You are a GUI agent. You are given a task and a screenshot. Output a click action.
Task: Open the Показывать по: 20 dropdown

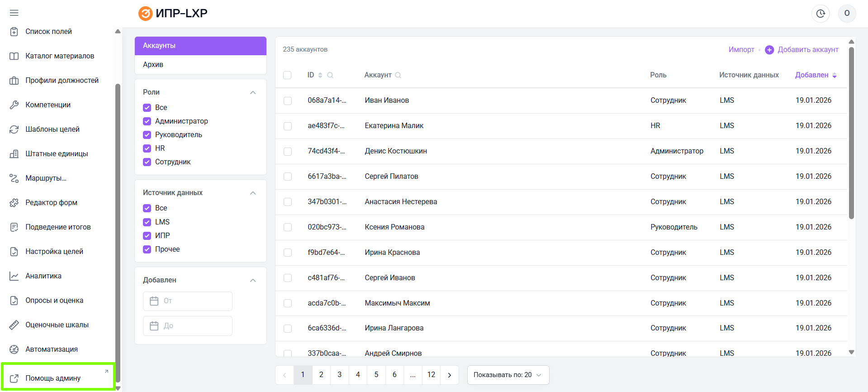coord(508,375)
